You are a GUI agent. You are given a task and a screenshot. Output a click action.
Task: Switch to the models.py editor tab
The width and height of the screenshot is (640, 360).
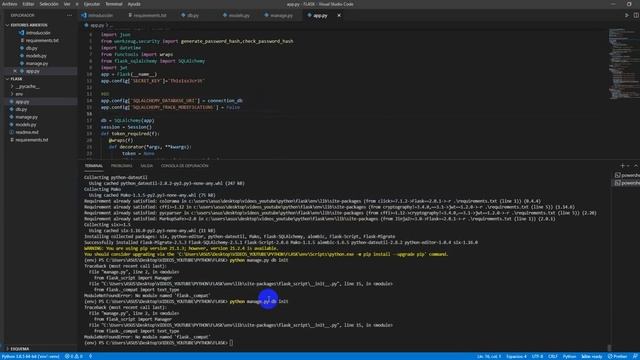click(x=236, y=16)
